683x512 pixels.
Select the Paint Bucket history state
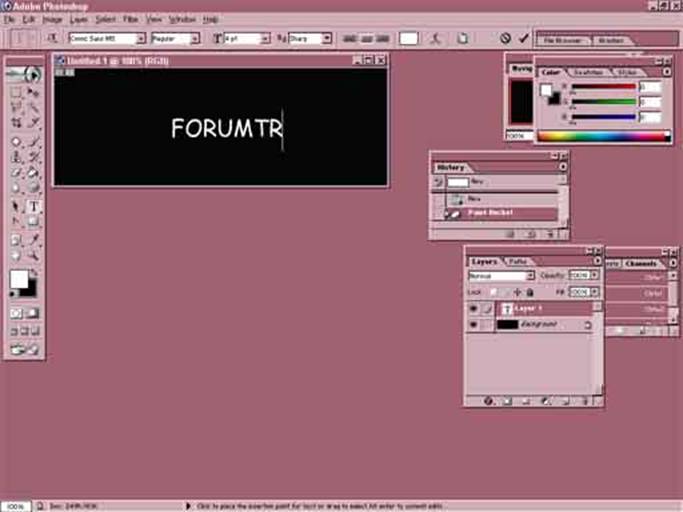coord(501,213)
